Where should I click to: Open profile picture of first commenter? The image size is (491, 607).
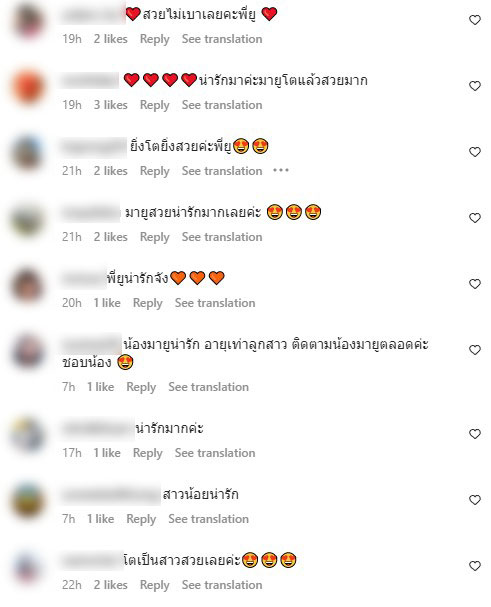coord(28,20)
